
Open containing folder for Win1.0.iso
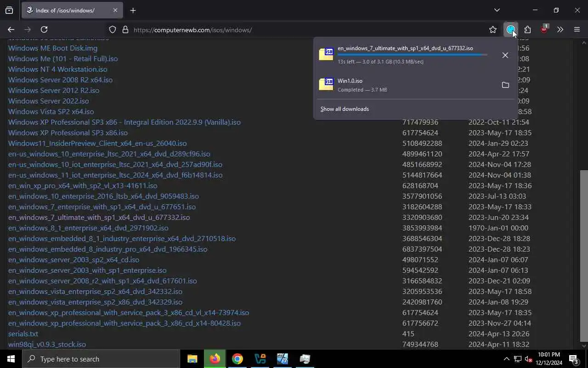(505, 85)
